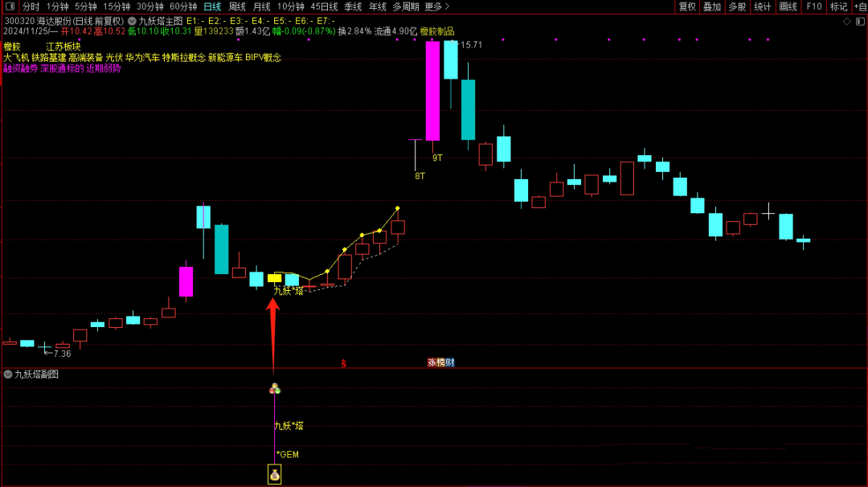The width and height of the screenshot is (868, 487).
Task: Switch to the 分时 time-sharing tab
Action: point(31,6)
